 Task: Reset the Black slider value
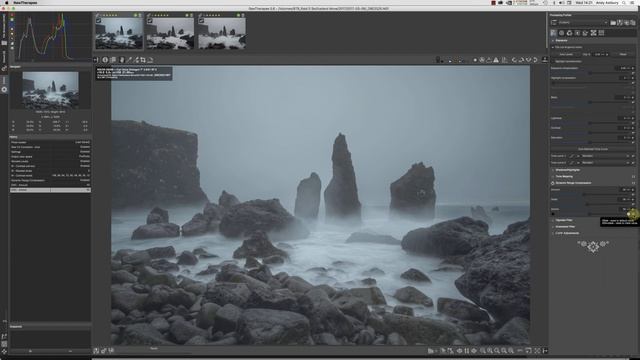coord(633,102)
